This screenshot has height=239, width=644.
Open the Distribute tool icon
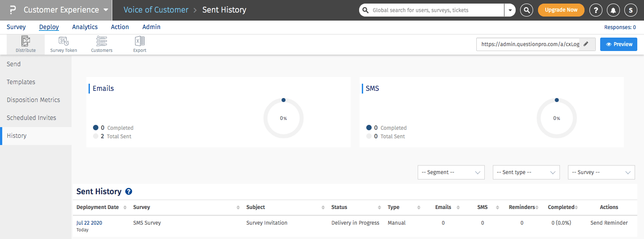pyautogui.click(x=25, y=42)
